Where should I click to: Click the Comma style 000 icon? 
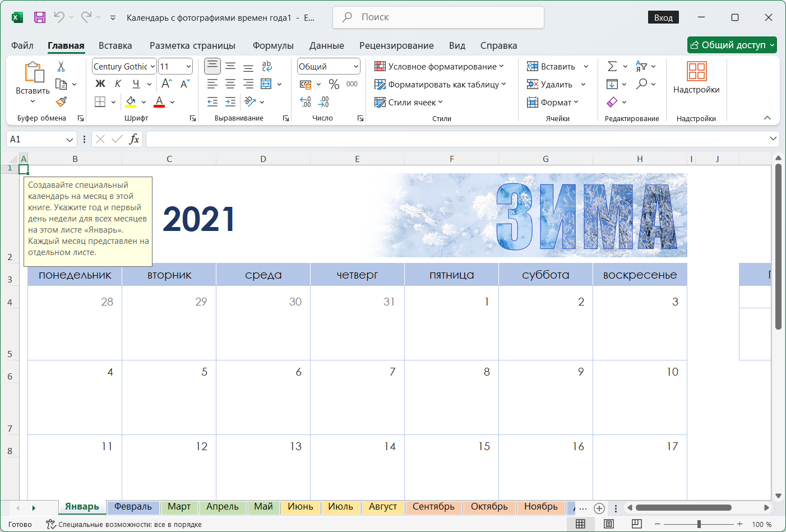(x=352, y=84)
